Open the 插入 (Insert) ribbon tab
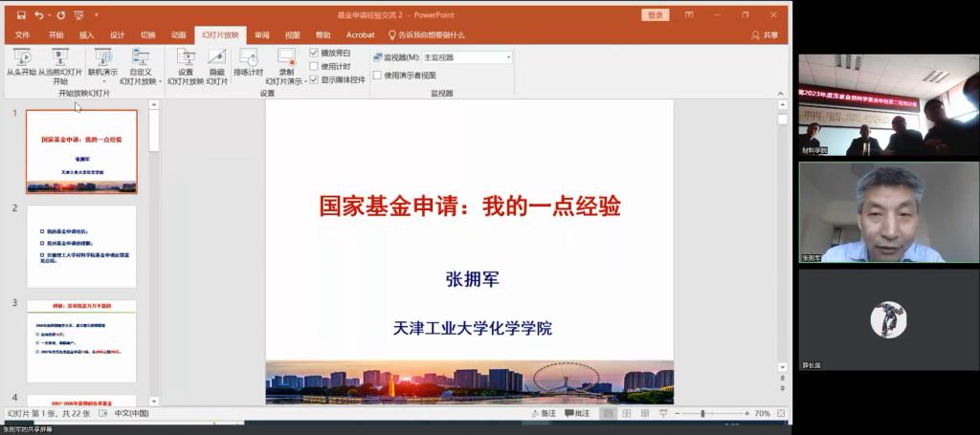This screenshot has height=435, width=980. pos(86,35)
